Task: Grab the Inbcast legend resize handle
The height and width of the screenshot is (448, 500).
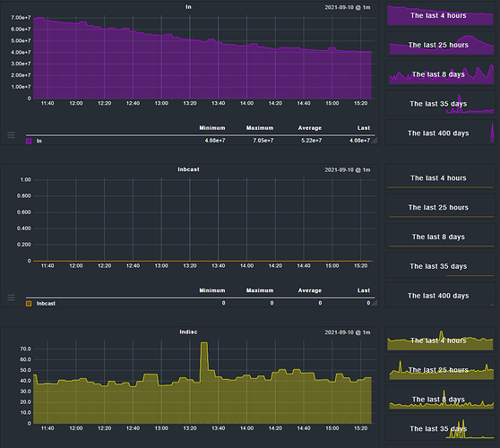Action: coord(375,303)
